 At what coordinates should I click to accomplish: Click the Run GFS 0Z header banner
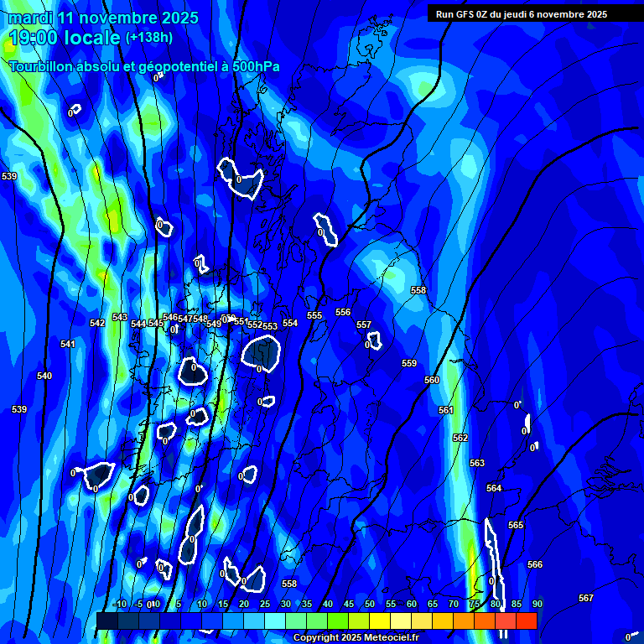point(522,13)
